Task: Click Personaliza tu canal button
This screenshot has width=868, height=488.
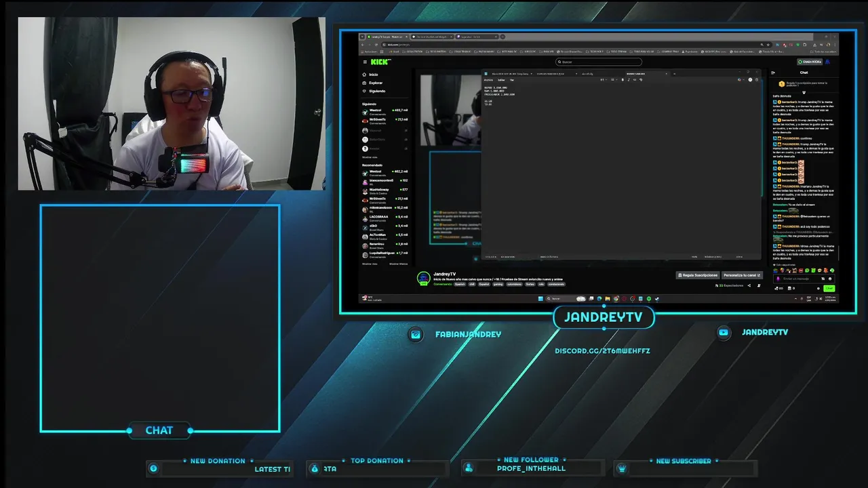Action: pos(742,275)
